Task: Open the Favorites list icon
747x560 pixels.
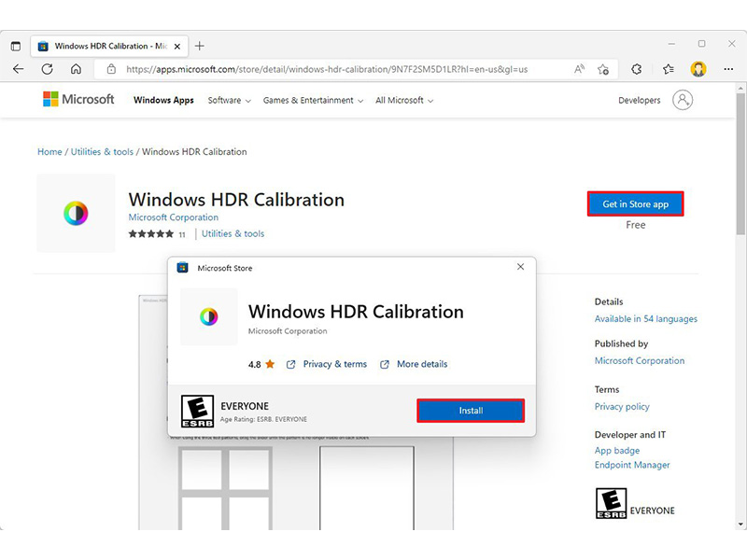Action: (668, 69)
